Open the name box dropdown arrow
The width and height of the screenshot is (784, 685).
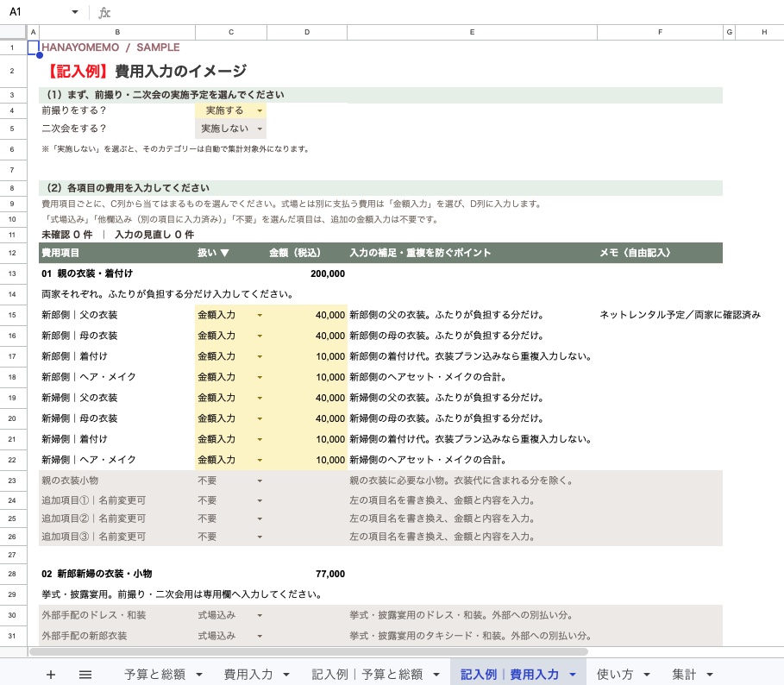(x=75, y=12)
